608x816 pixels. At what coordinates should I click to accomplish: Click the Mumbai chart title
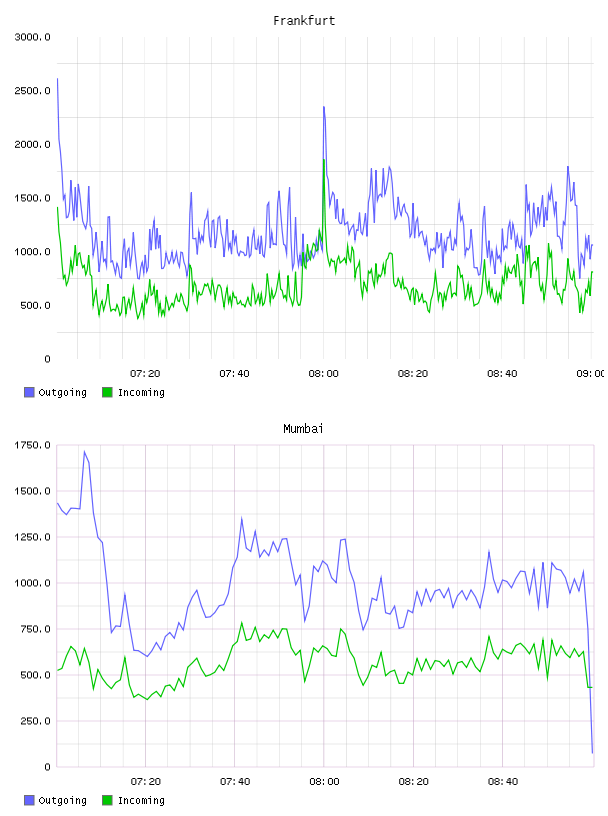[303, 429]
